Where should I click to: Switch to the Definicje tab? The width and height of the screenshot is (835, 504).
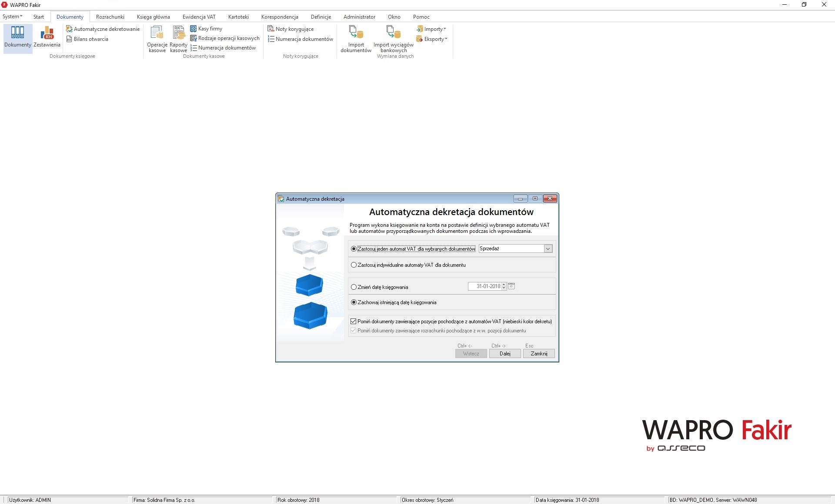tap(321, 17)
